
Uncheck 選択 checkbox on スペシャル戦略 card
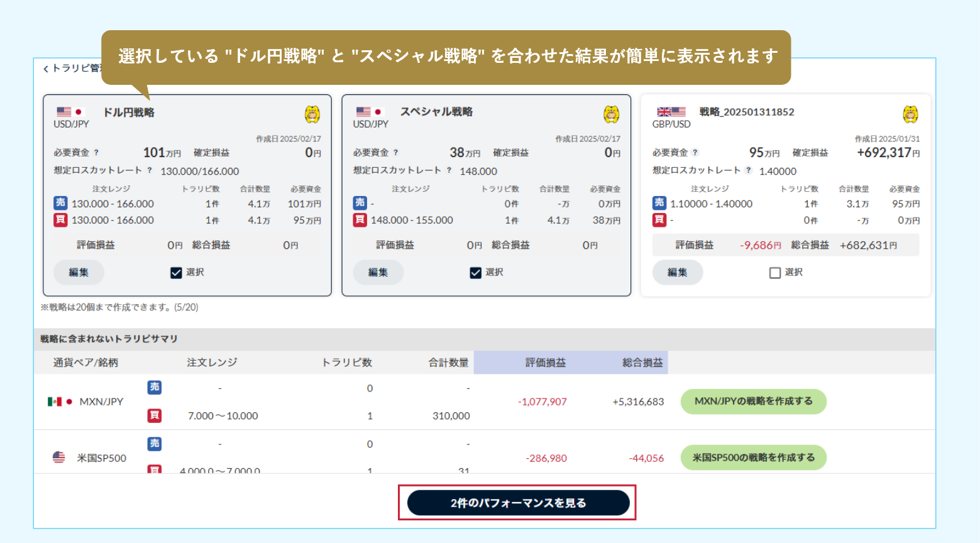[x=475, y=273]
